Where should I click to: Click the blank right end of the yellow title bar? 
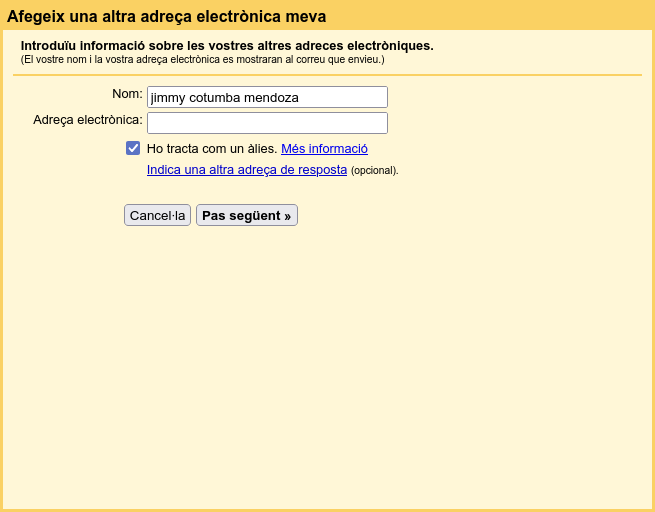point(550,17)
